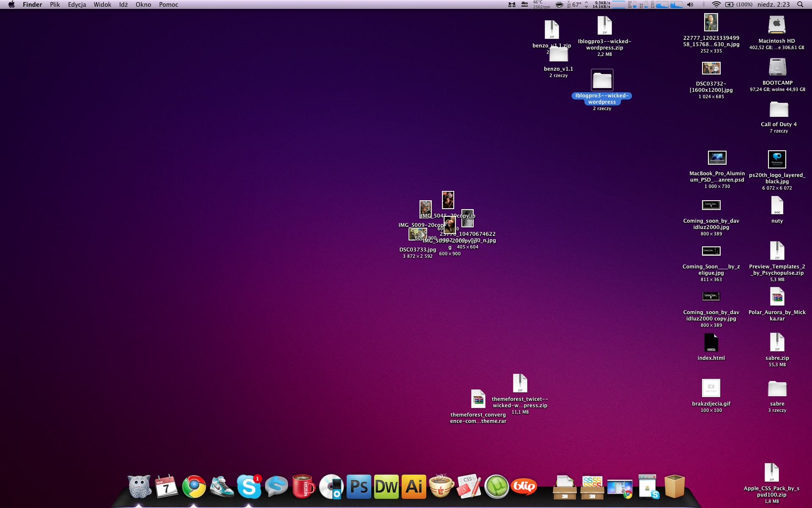
Task: Select Coming_soon_by_davidluz2000.jpg file
Action: [x=711, y=205]
